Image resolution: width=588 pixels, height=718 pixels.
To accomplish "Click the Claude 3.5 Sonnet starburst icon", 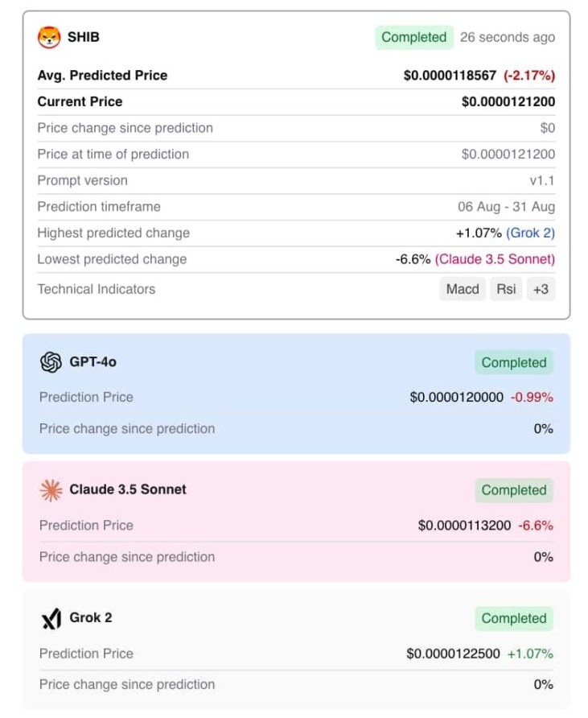I will point(51,490).
